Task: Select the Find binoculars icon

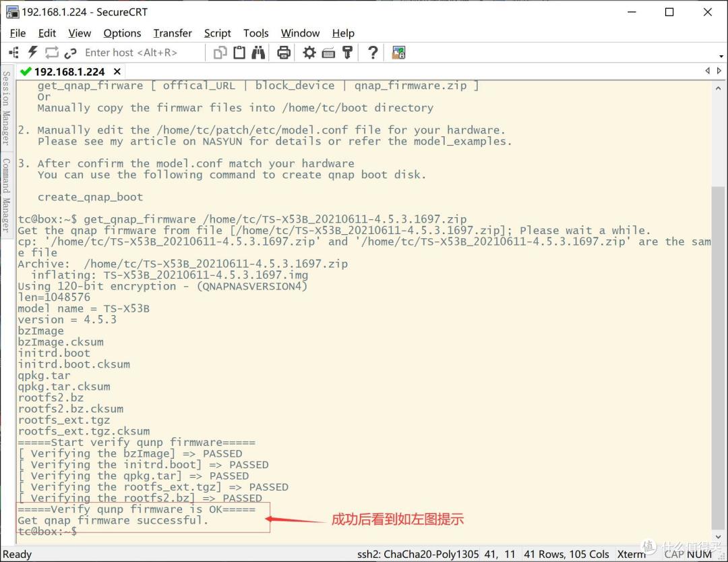Action: click(x=258, y=53)
